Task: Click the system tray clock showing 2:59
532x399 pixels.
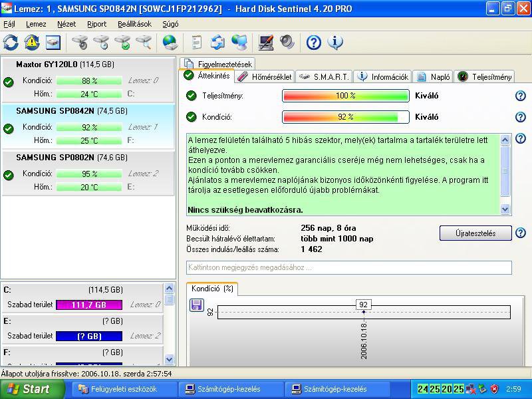Action: tap(513, 389)
